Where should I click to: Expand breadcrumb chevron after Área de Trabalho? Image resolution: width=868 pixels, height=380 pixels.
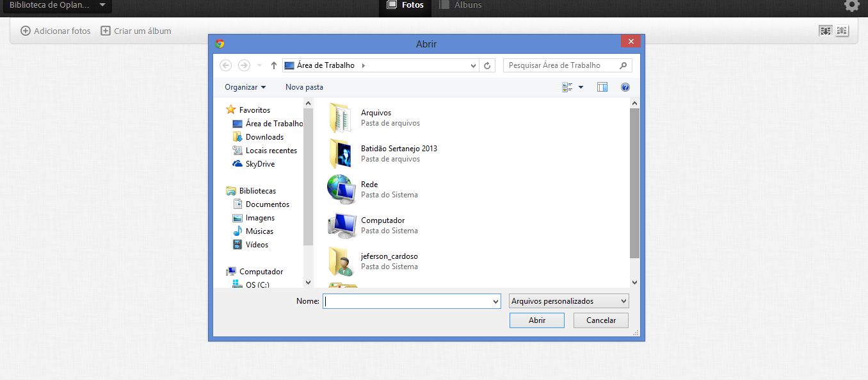point(363,65)
